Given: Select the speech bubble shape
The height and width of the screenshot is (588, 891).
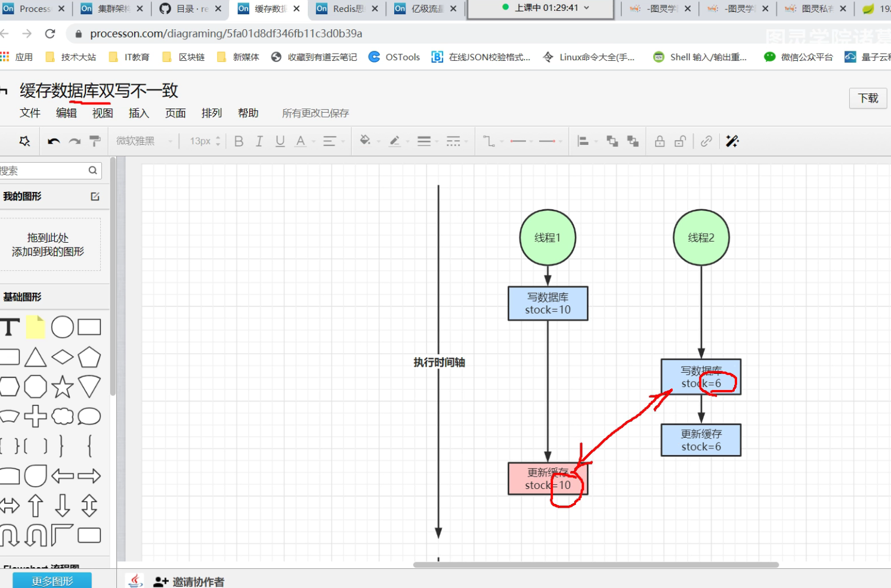Looking at the screenshot, I should click(x=89, y=416).
